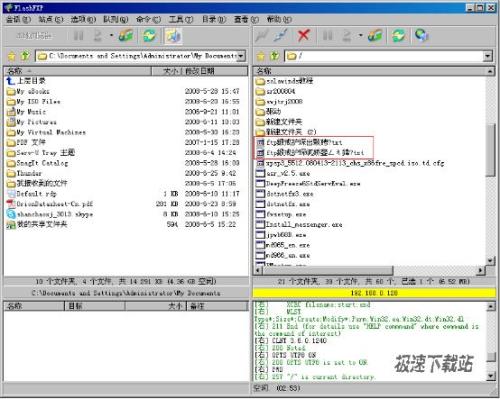The width and height of the screenshot is (500, 399).
Task: Select the Install_messenger.exe remote file
Action: click(x=299, y=224)
